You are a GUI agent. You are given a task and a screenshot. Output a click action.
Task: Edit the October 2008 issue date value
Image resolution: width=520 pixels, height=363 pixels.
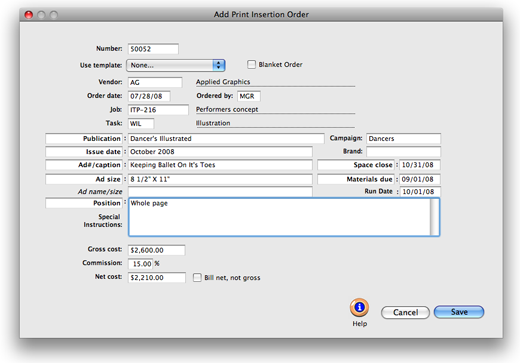point(220,152)
